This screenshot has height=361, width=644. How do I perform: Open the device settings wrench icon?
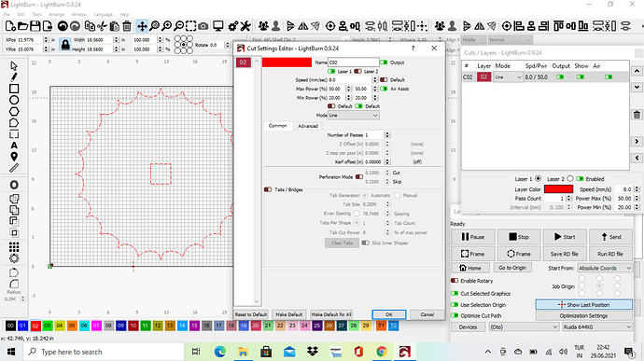click(x=245, y=26)
